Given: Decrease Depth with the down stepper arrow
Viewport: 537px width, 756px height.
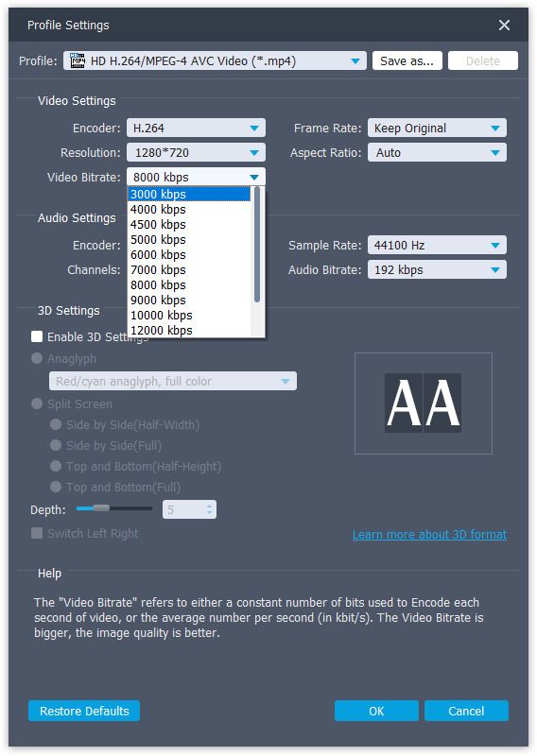Looking at the screenshot, I should coord(209,513).
